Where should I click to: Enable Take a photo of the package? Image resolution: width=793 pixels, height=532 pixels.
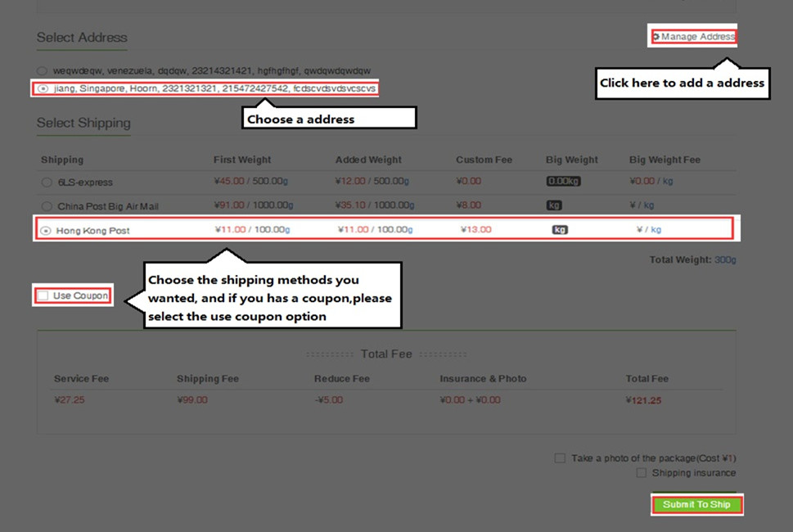560,458
